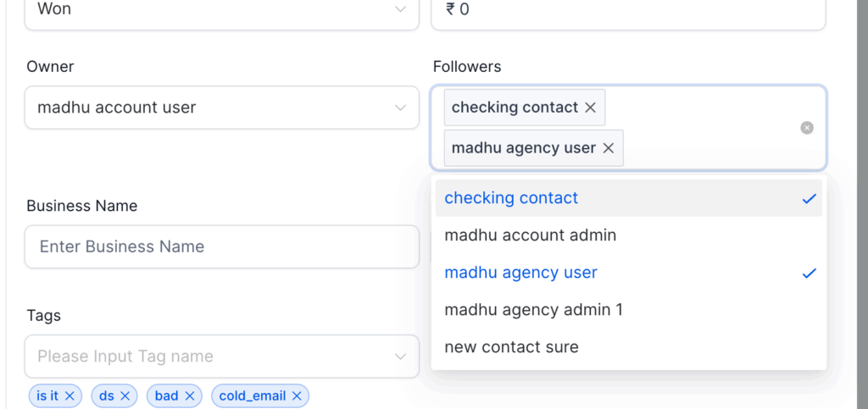Pick 'new contact sure' from the list
The width and height of the screenshot is (868, 409).
coord(511,347)
